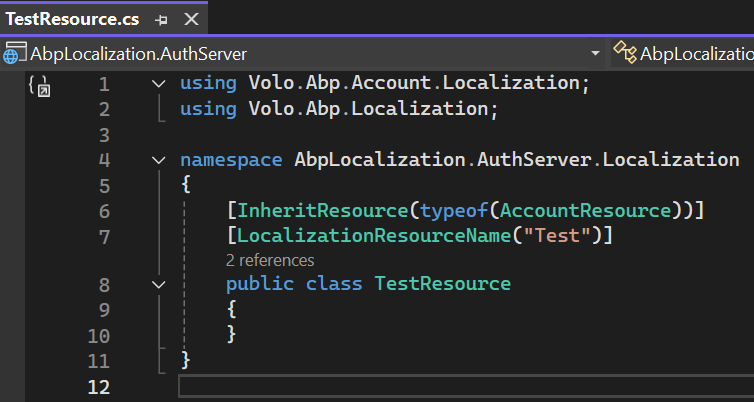The image size is (754, 402).
Task: Collapse the namespace block at line 4
Action: 159,160
